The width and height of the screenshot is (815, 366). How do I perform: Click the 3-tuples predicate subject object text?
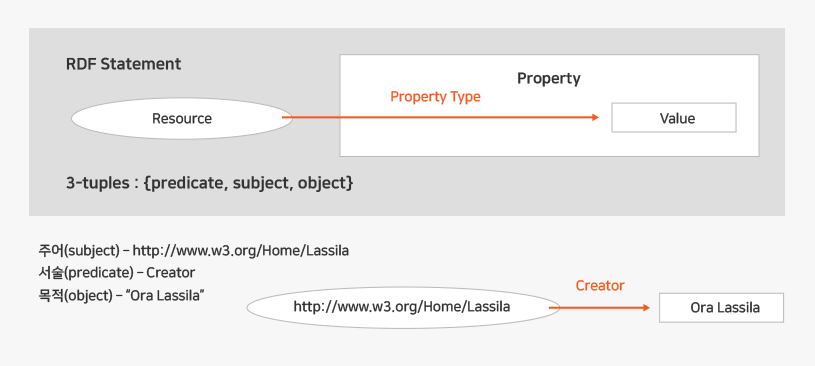pyautogui.click(x=209, y=183)
